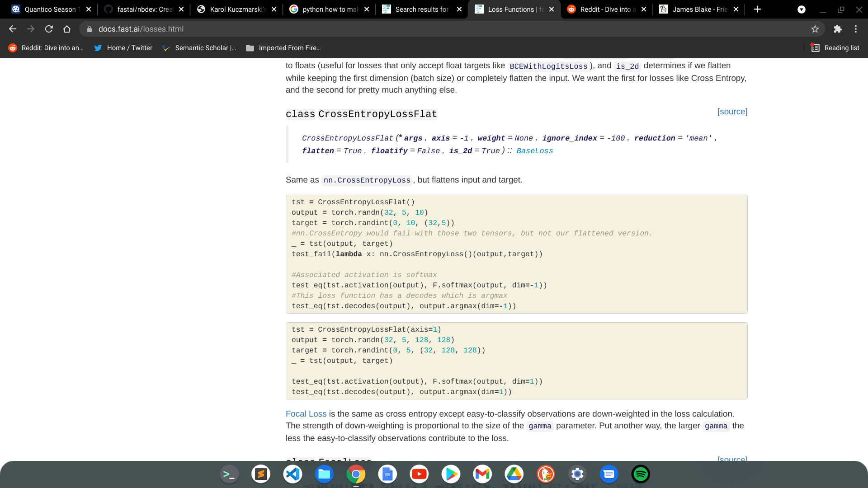Open the tab search dropdown arrow
868x488 pixels.
(801, 9)
